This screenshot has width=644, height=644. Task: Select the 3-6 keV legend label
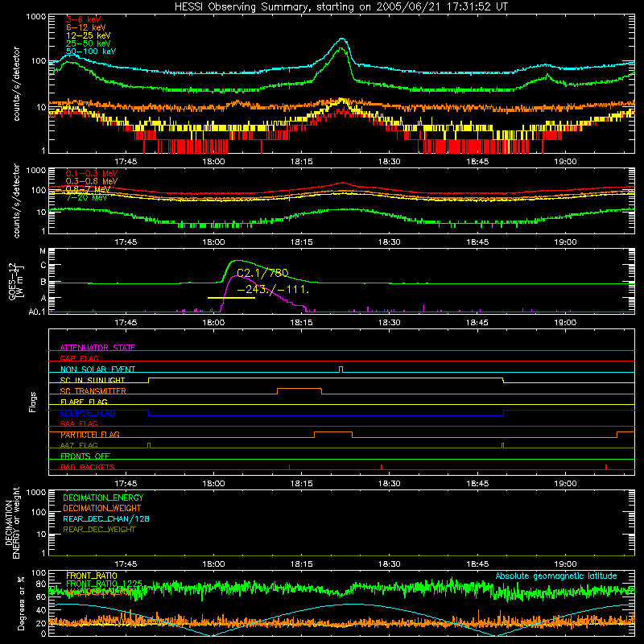pyautogui.click(x=84, y=19)
